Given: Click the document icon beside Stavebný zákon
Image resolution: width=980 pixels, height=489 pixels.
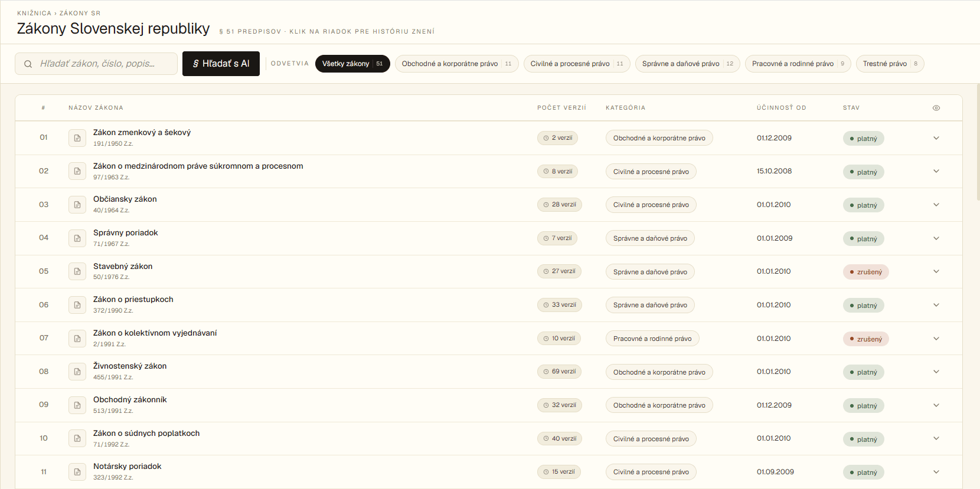Looking at the screenshot, I should point(77,271).
